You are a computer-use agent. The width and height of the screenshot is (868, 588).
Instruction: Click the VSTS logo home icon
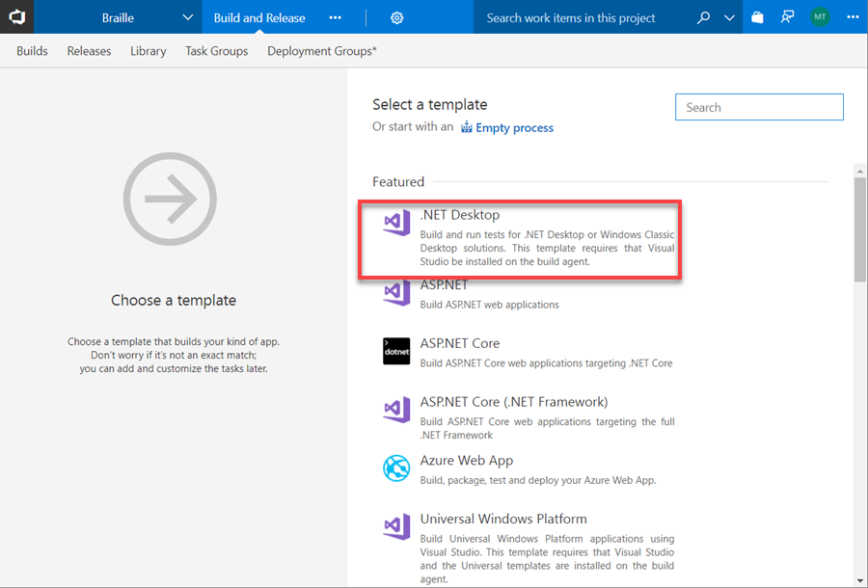[16, 17]
